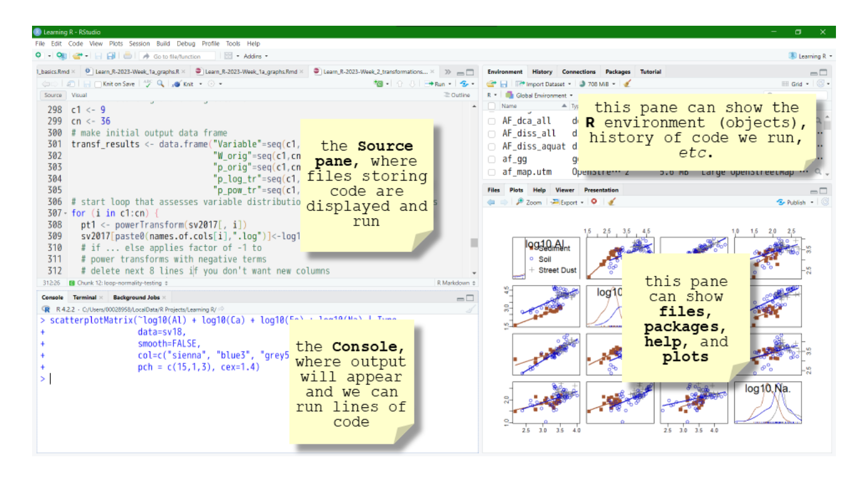The image size is (868, 482).
Task: Show more editor tabs with double chevron
Action: (448, 72)
